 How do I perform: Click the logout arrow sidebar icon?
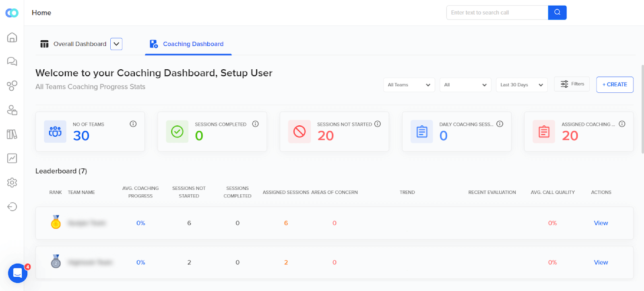[12, 207]
